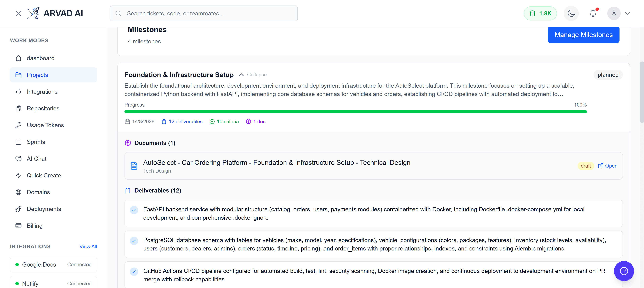Select the Repositories sidebar icon

click(19, 108)
